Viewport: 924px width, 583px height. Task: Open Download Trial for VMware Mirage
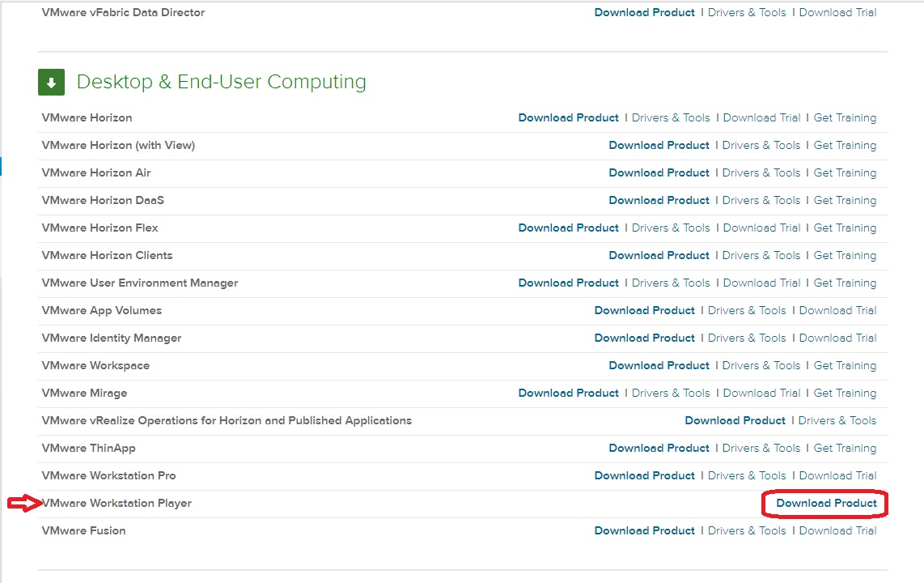coord(761,394)
